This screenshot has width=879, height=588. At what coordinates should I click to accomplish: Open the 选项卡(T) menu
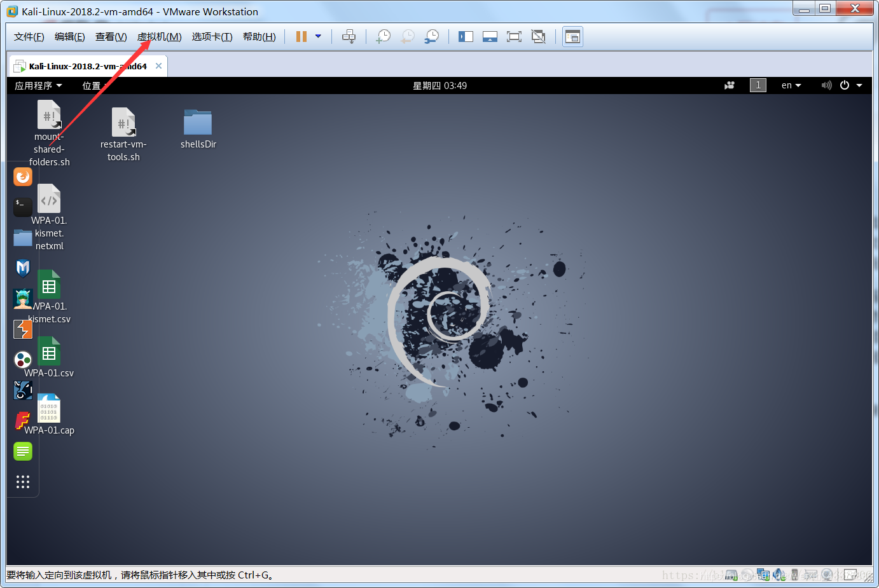point(212,37)
